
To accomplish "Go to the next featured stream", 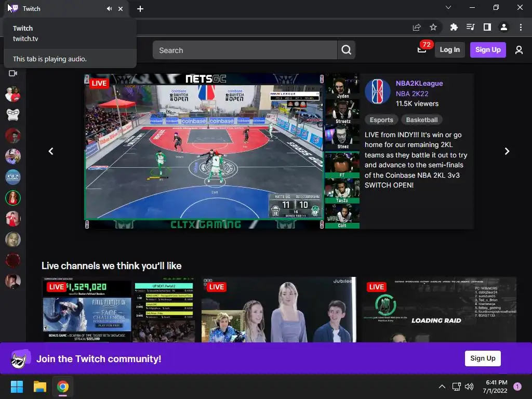I will pyautogui.click(x=507, y=151).
